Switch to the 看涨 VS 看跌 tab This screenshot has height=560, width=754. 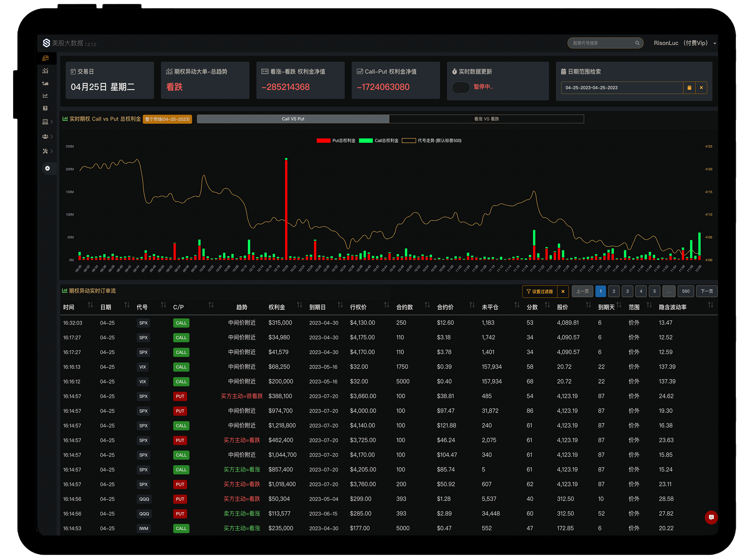coord(487,119)
